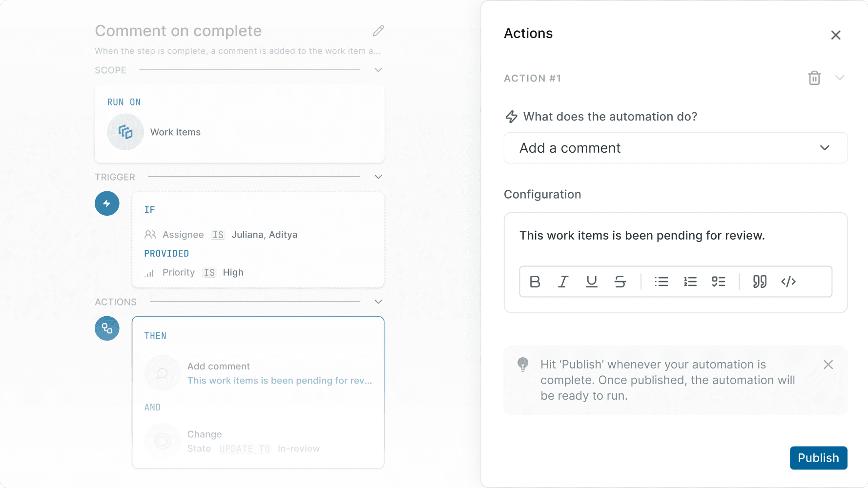Image resolution: width=868 pixels, height=488 pixels.
Task: Select the task list icon in the editor toolbar
Action: [x=719, y=282]
